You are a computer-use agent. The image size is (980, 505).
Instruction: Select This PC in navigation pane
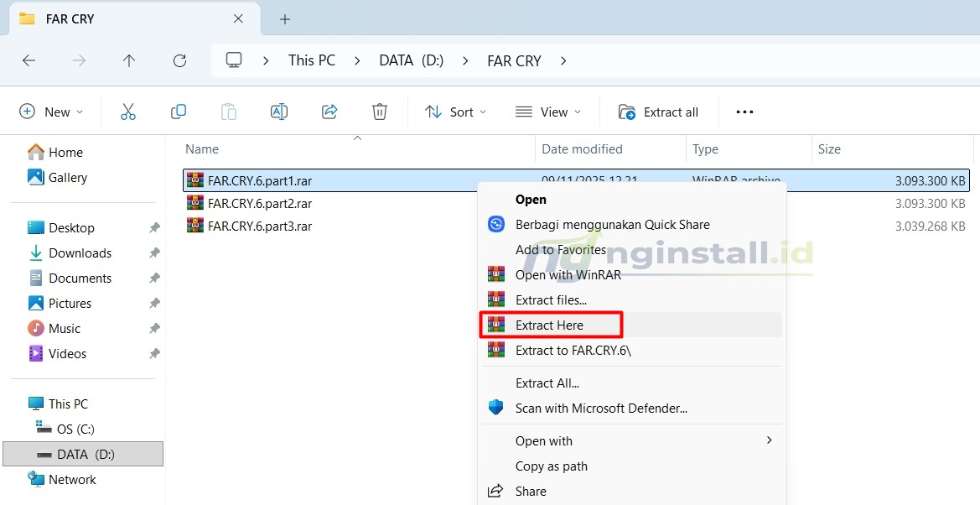tap(58, 403)
